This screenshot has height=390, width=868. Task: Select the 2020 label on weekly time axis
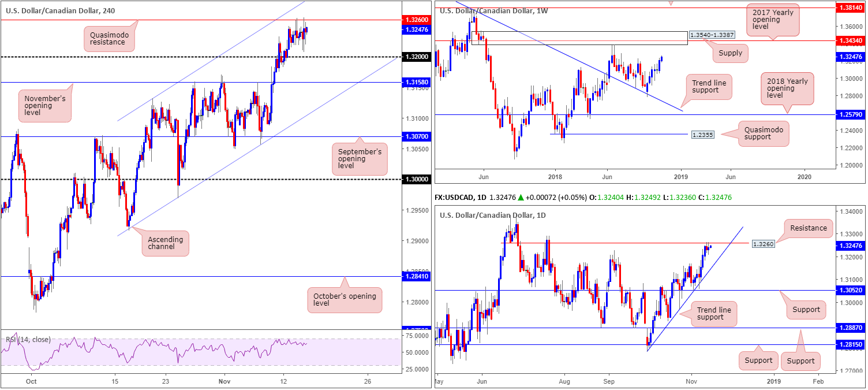click(x=805, y=177)
